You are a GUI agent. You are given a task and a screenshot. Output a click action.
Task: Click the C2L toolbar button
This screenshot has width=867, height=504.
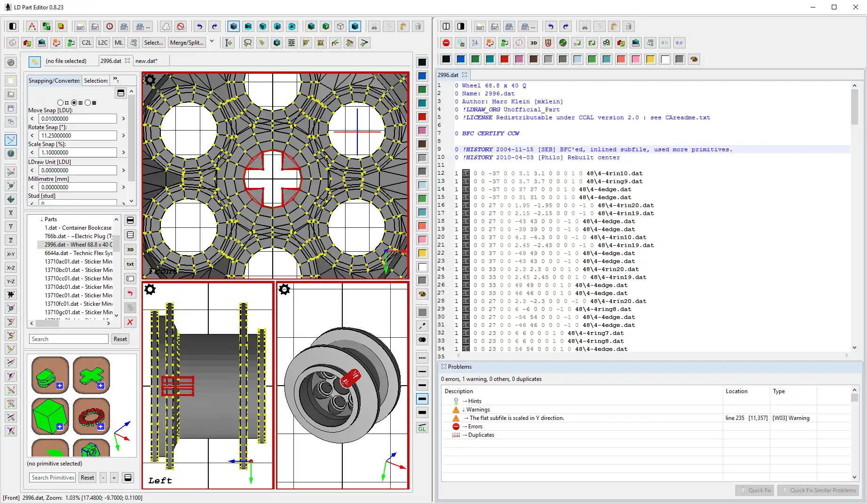pos(87,43)
